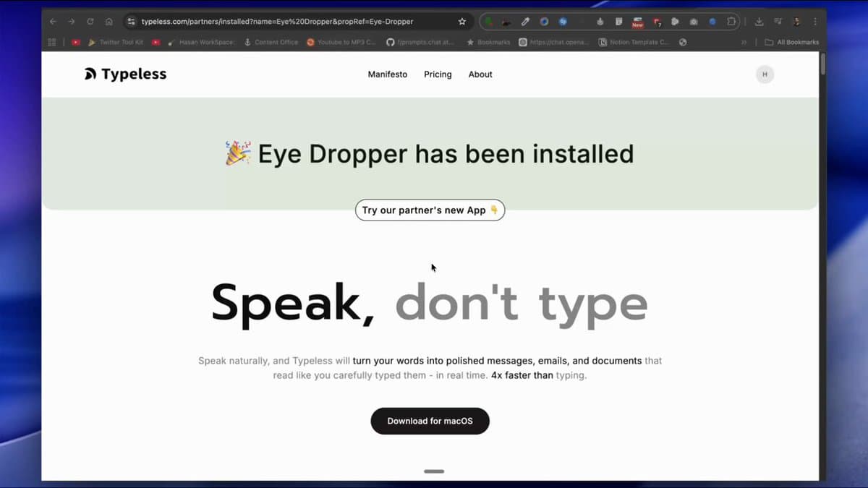
Task: Click the Chrome profile avatar icon
Action: pyautogui.click(x=796, y=22)
